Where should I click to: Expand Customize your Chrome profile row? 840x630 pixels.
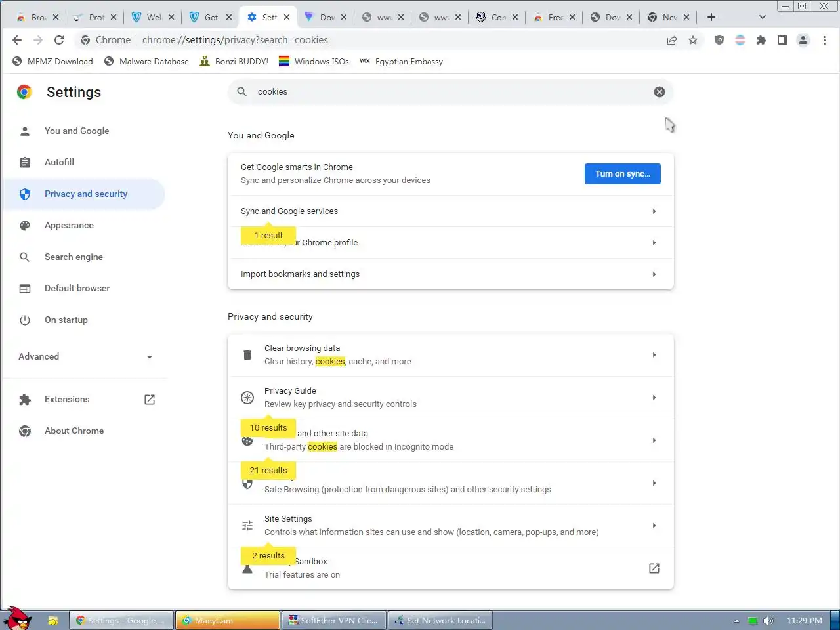[451, 243]
